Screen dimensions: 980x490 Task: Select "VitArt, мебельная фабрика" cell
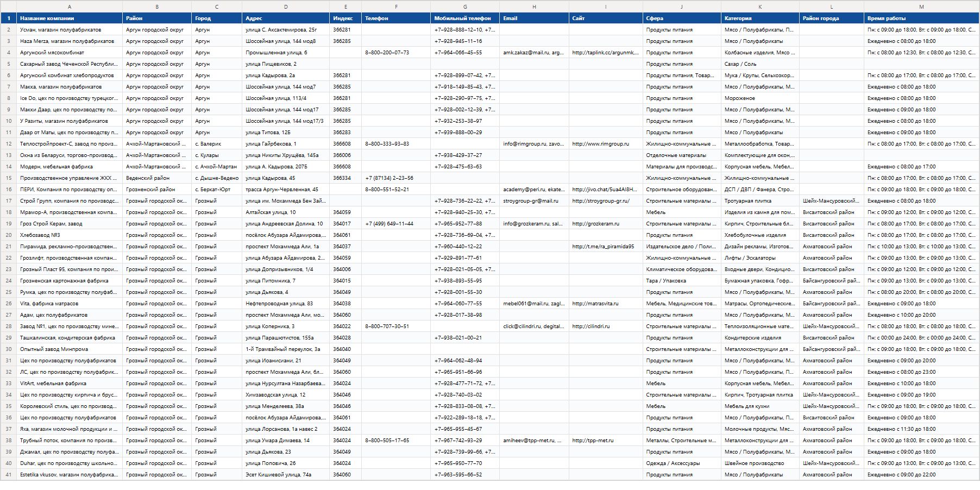(70, 384)
